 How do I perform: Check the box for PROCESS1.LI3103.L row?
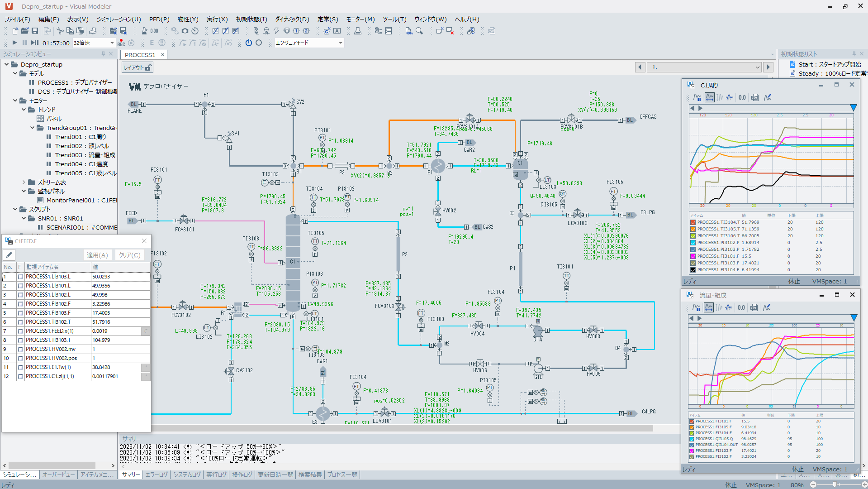click(x=20, y=277)
